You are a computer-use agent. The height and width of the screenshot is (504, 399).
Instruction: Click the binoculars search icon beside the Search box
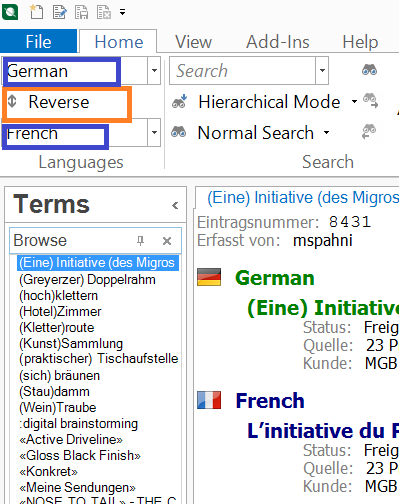pyautogui.click(x=369, y=70)
